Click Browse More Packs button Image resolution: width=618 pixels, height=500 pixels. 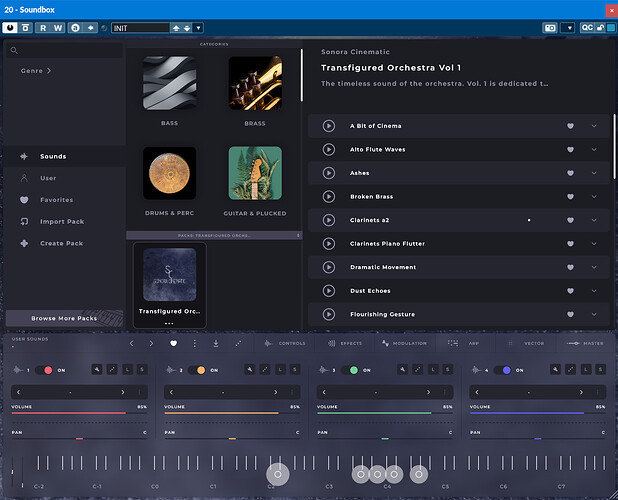tap(63, 318)
